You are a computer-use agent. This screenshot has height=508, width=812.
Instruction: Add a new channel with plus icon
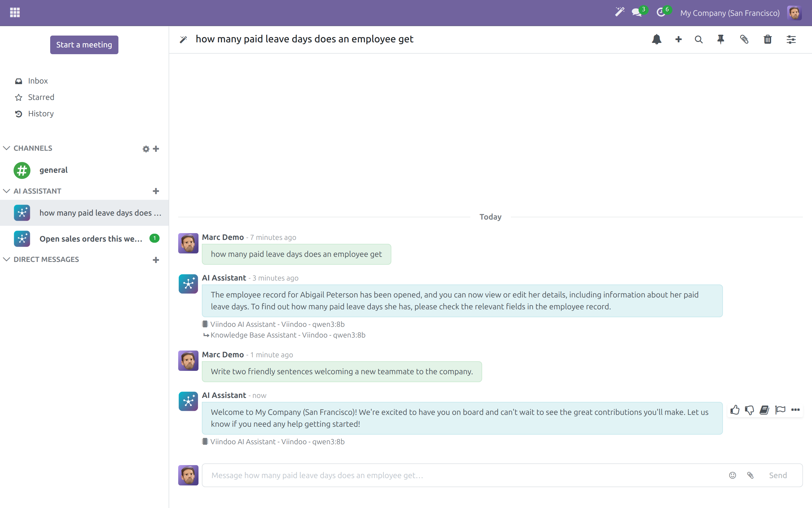click(x=156, y=148)
